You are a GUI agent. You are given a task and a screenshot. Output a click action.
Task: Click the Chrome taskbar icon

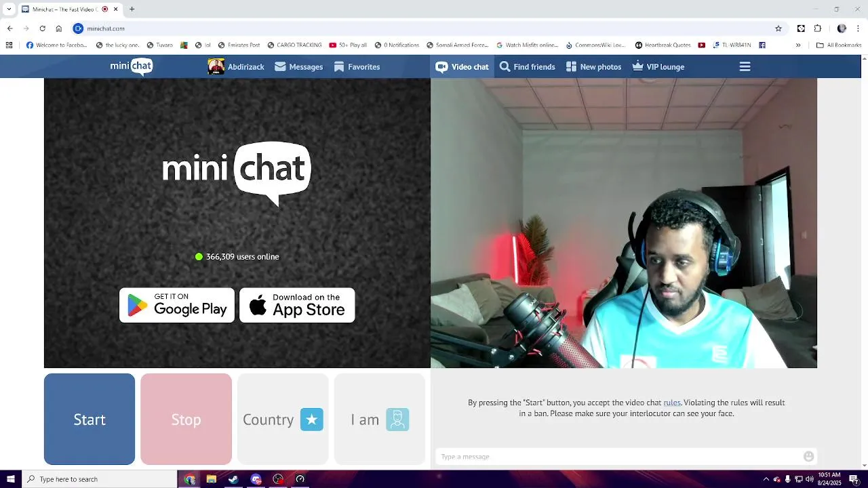[x=189, y=479]
